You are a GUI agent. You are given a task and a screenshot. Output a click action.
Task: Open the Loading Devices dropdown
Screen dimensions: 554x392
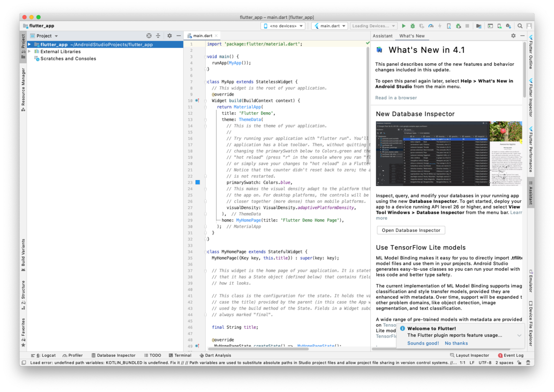(373, 26)
